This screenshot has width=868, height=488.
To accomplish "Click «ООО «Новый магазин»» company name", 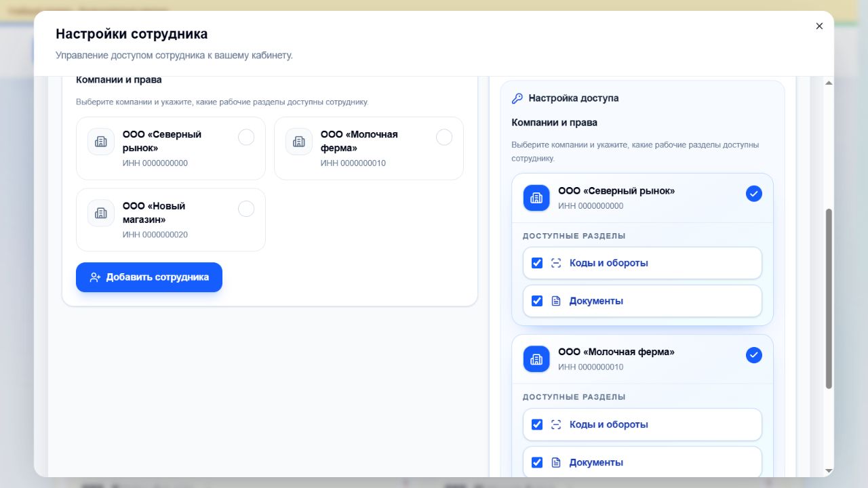I will [154, 213].
